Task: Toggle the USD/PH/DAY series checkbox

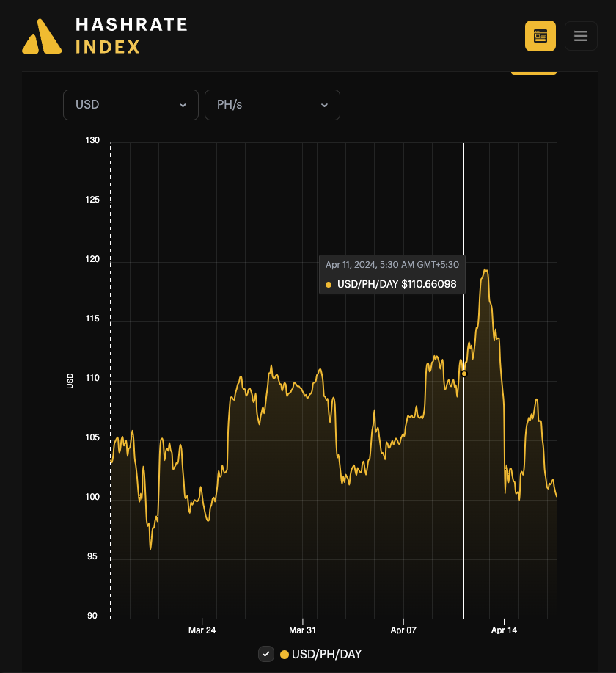Action: coord(266,654)
